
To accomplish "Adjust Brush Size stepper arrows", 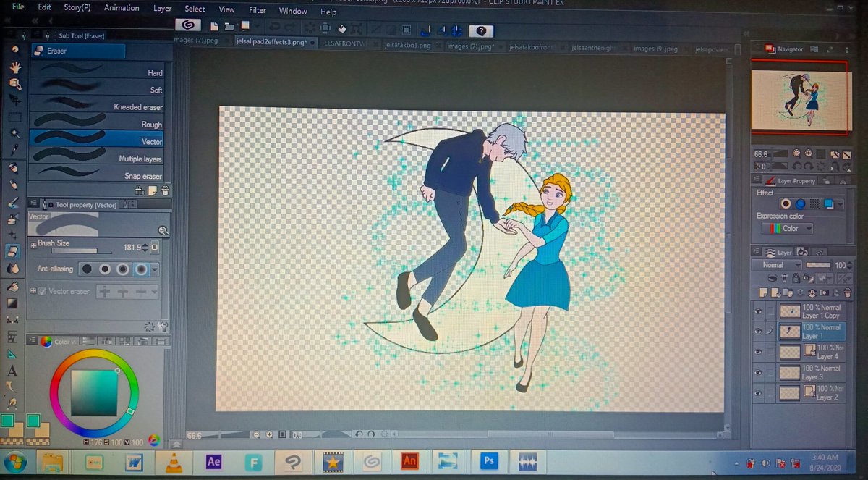I will coord(145,248).
